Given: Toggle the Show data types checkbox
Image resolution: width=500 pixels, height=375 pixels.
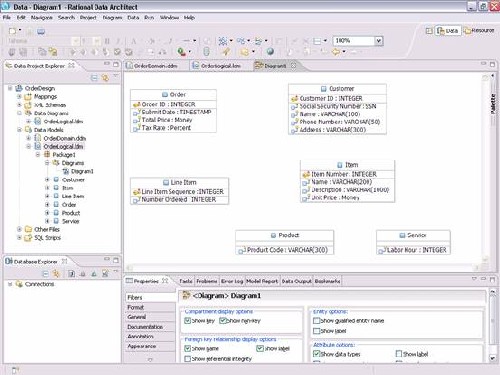Looking at the screenshot, I should 316,354.
